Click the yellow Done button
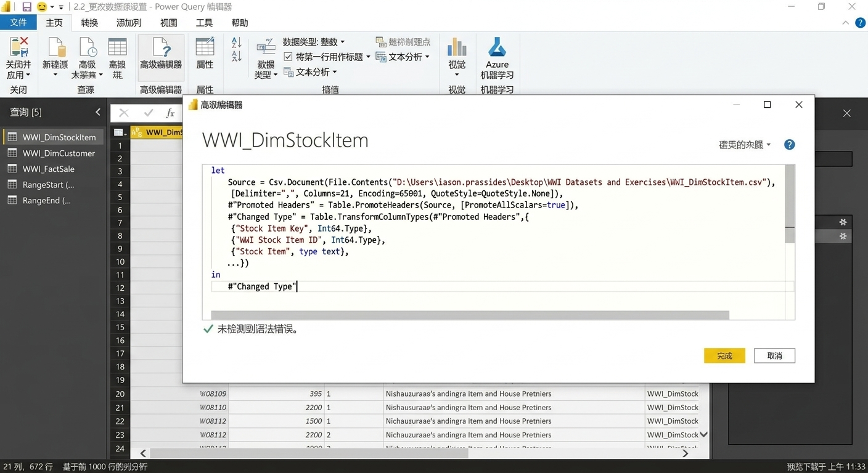This screenshot has width=868, height=473. click(724, 356)
